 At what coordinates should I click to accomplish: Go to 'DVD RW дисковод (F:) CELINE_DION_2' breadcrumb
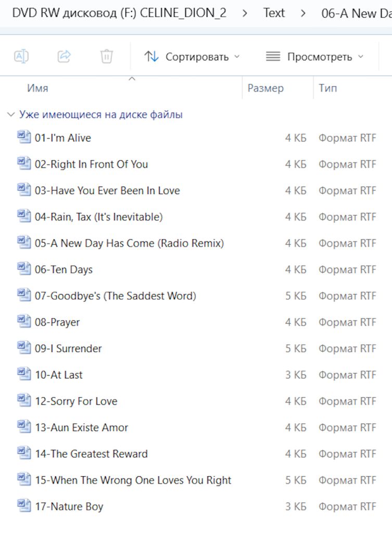point(119,13)
